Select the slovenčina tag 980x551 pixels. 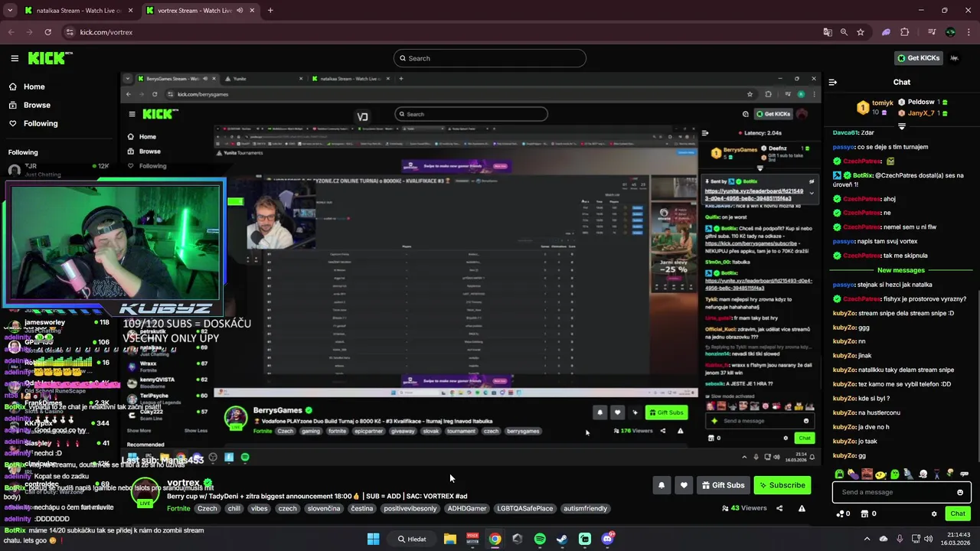pos(324,508)
